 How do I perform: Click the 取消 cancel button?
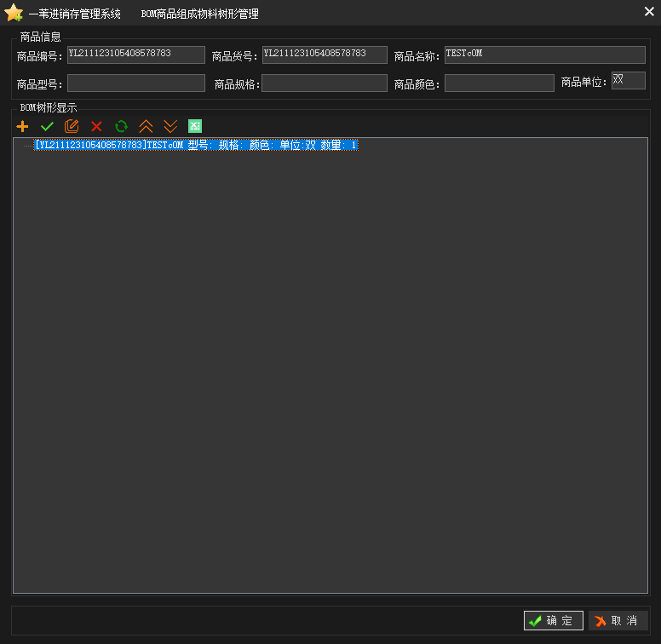pyautogui.click(x=618, y=620)
